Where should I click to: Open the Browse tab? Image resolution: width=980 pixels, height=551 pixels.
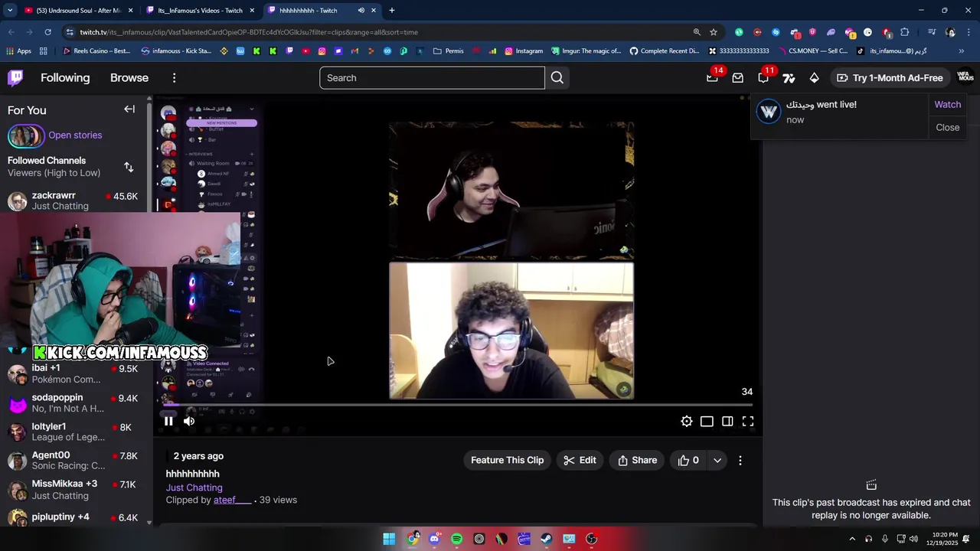(x=129, y=77)
